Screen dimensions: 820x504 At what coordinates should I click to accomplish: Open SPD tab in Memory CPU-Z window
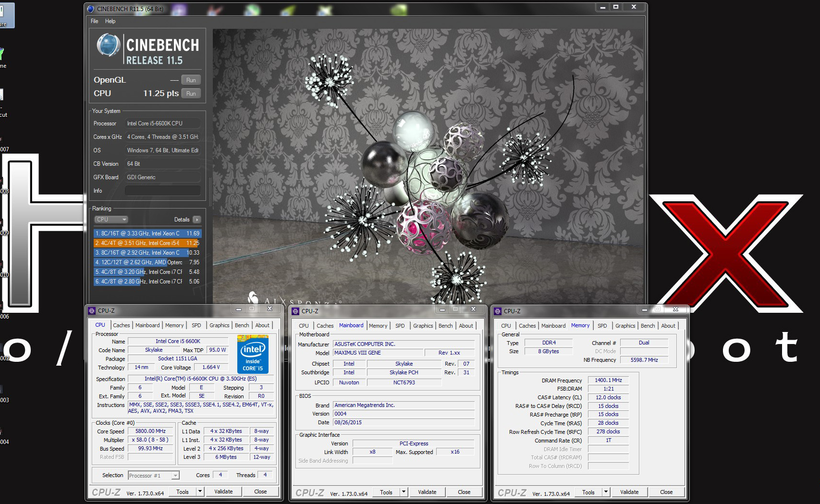pyautogui.click(x=602, y=326)
